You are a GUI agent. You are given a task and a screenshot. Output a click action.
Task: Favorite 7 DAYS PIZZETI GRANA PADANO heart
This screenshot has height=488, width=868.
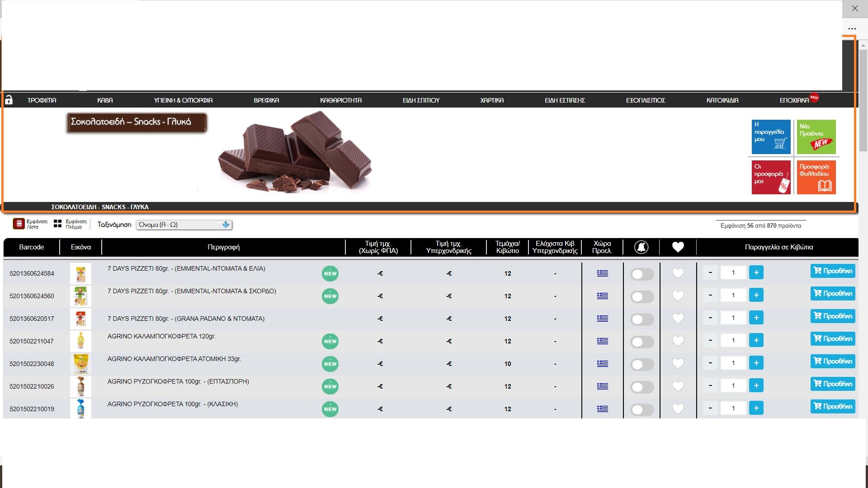point(678,318)
